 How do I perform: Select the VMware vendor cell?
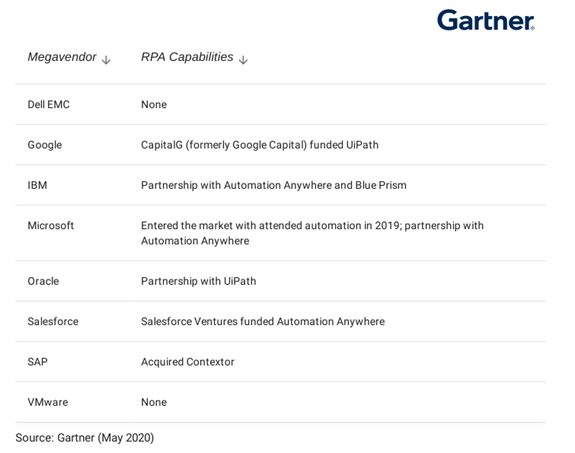(48, 402)
